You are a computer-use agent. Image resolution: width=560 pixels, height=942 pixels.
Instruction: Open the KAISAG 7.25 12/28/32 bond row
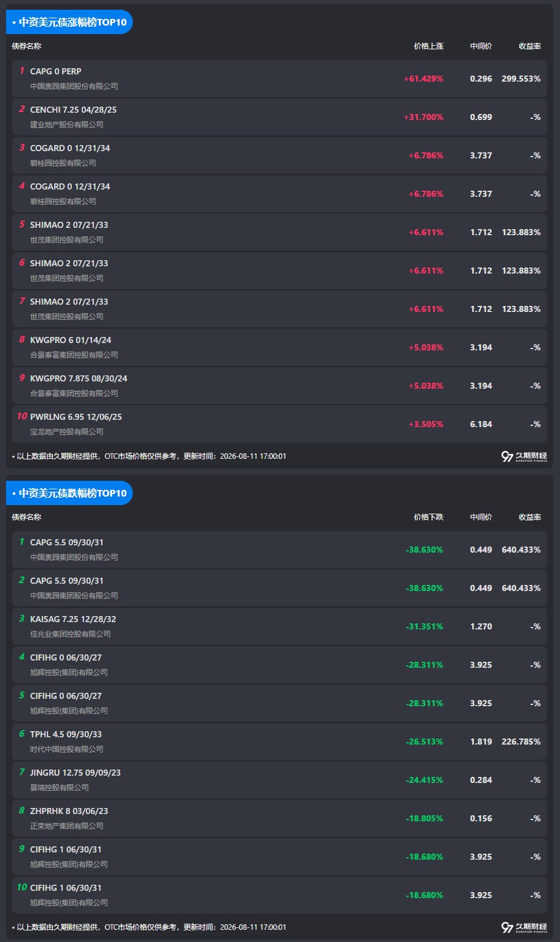pos(280,626)
